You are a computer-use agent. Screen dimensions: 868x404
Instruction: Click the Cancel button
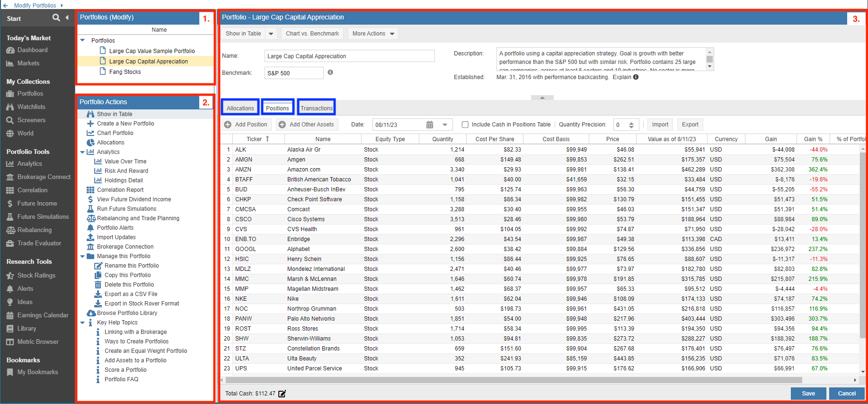coord(847,394)
